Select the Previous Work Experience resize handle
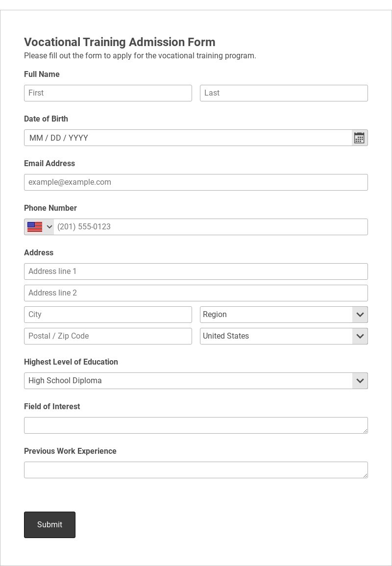392x566 pixels. coord(365,476)
